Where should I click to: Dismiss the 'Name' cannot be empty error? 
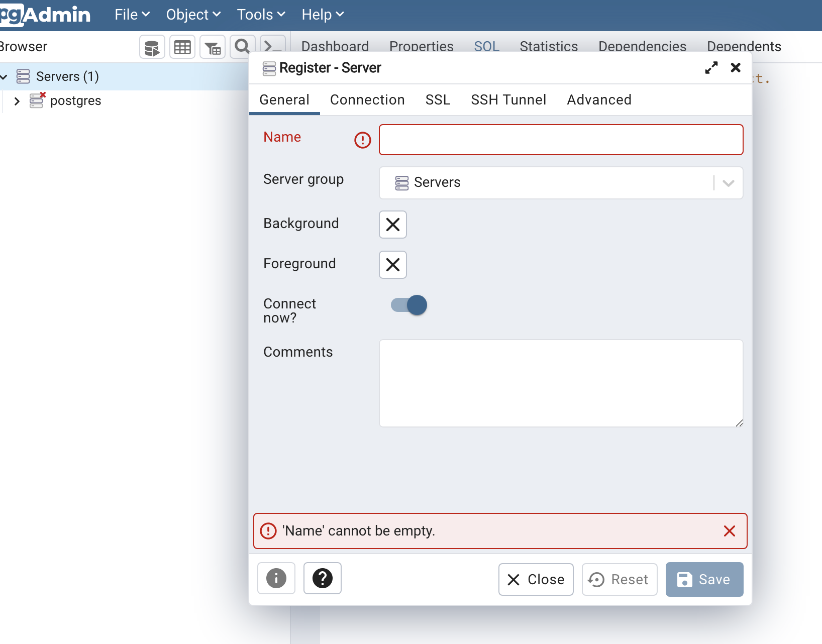coord(729,531)
